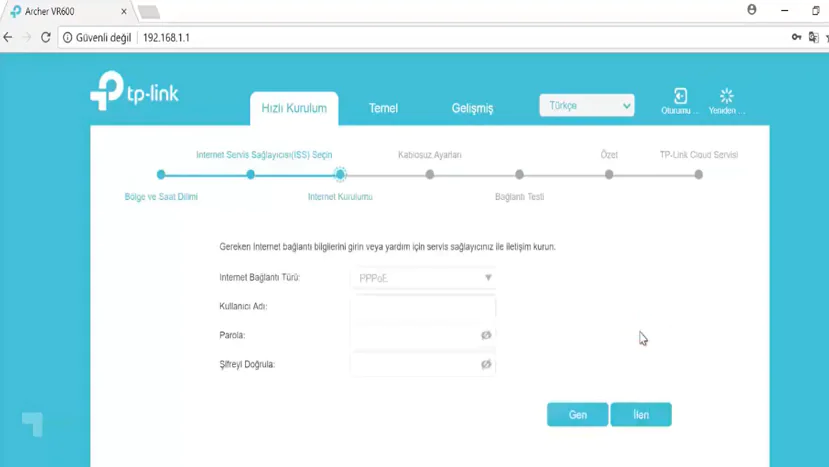Click the tp-link logo

135,92
